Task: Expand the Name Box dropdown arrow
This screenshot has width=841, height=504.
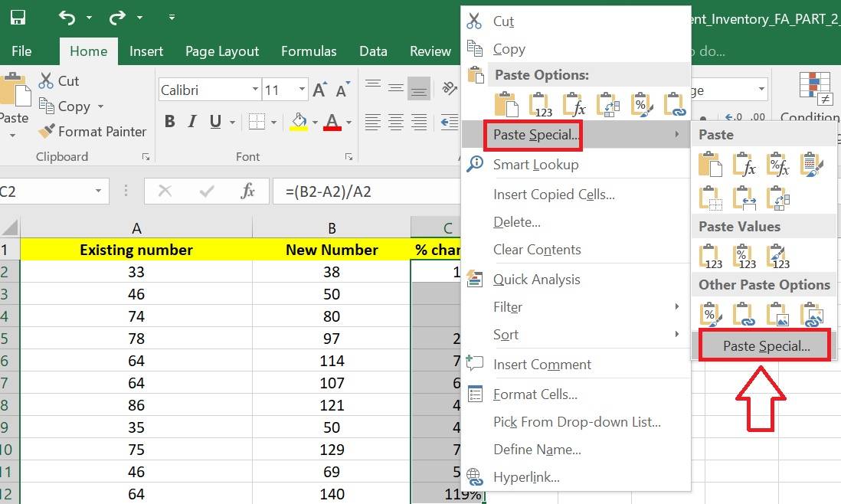Action: point(98,191)
